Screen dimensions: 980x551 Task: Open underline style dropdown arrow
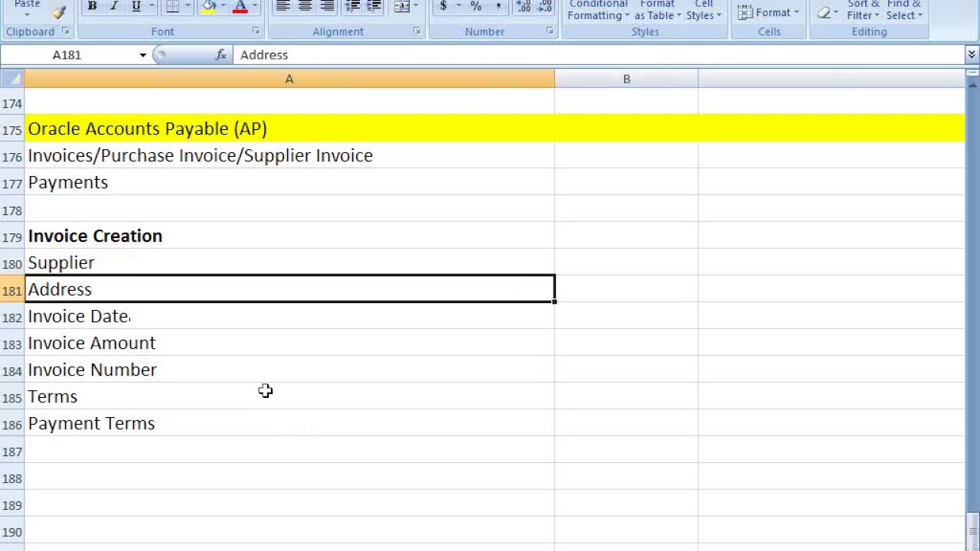(x=151, y=7)
